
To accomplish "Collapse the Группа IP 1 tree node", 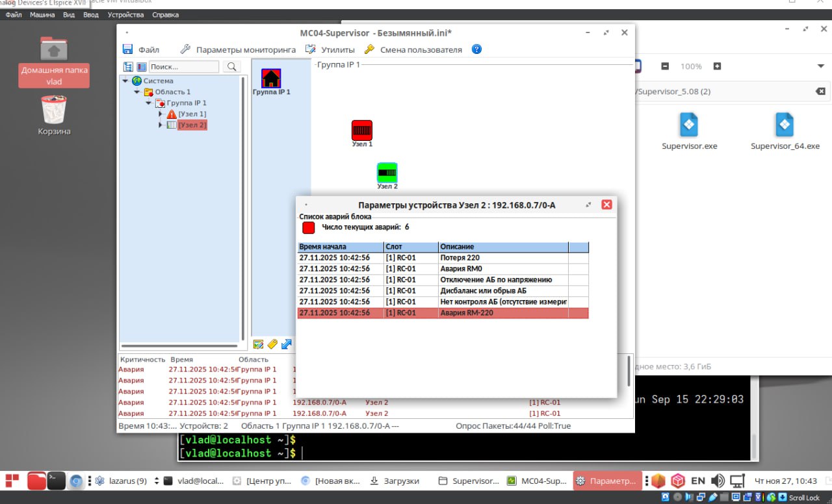I will [149, 103].
